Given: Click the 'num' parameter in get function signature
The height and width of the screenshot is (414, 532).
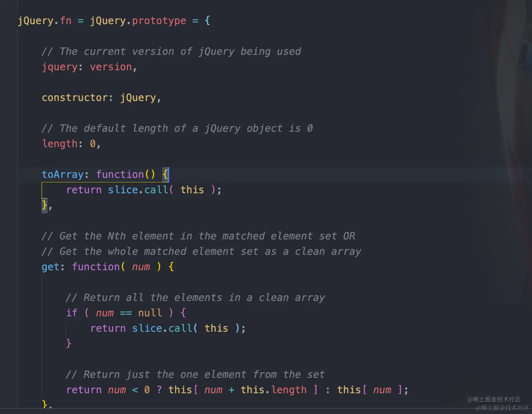Looking at the screenshot, I should tap(141, 267).
